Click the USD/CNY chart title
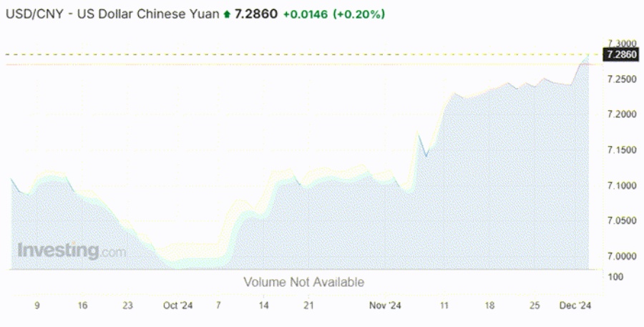The image size is (644, 327). tap(112, 14)
